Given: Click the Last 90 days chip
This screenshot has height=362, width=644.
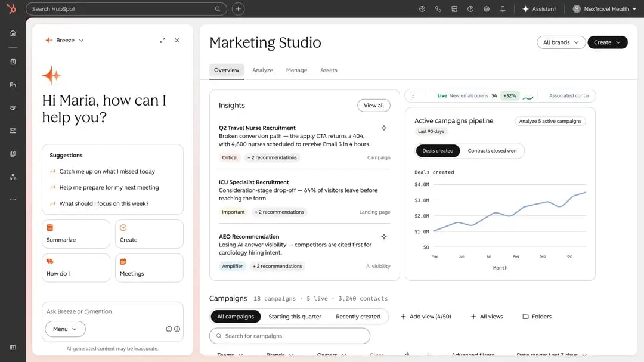Looking at the screenshot, I should pyautogui.click(x=431, y=131).
